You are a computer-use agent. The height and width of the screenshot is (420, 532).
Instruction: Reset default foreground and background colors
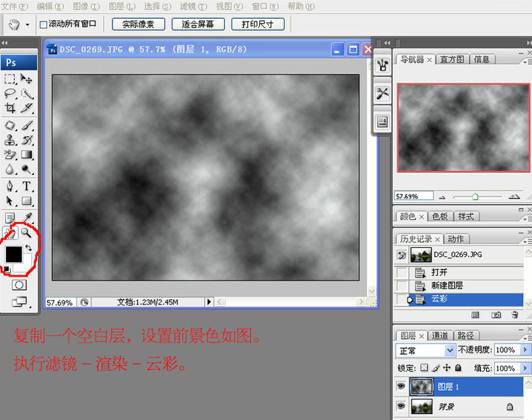tap(7, 270)
